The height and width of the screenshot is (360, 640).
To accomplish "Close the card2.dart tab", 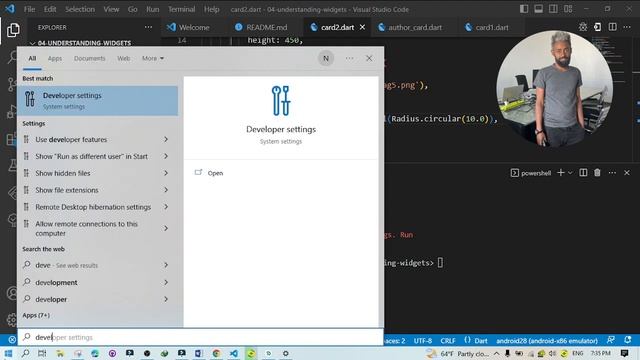I will (362, 27).
